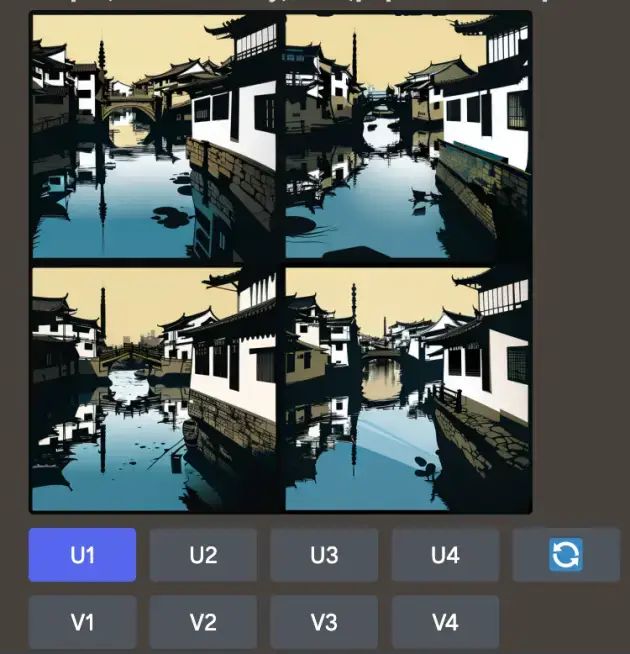630x654 pixels.
Task: Click the dark lily pads in top-left image
Action: 170,216
